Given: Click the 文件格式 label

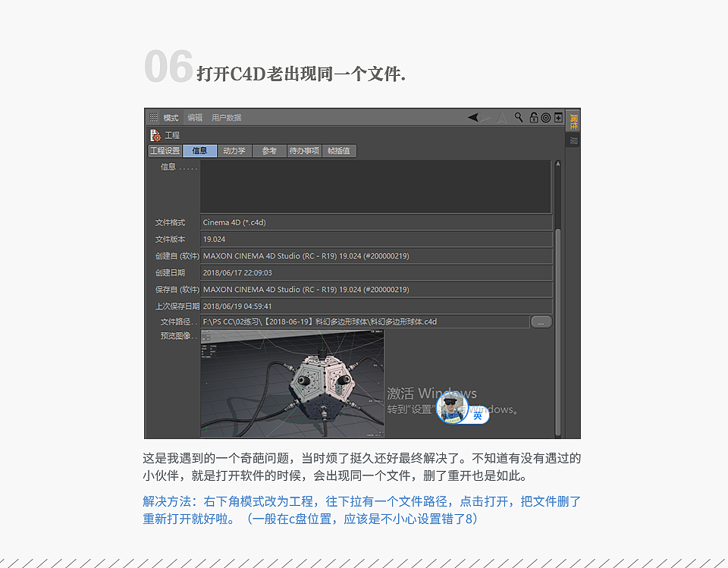Looking at the screenshot, I should [x=170, y=222].
